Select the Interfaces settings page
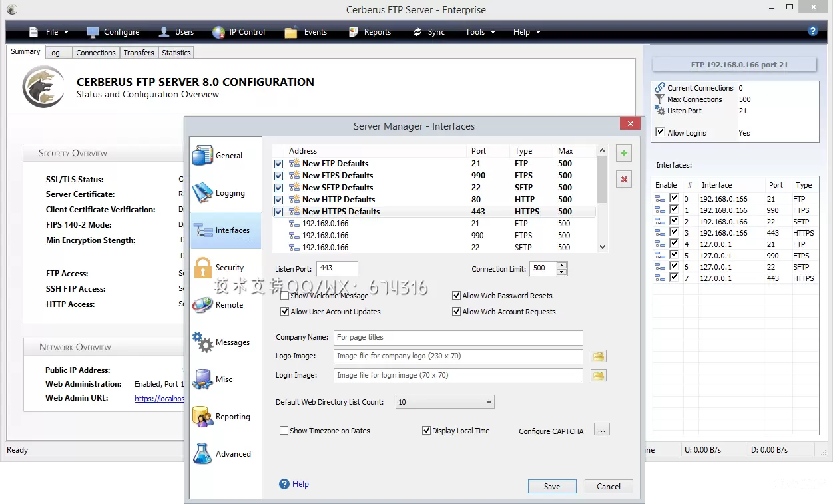 point(226,230)
